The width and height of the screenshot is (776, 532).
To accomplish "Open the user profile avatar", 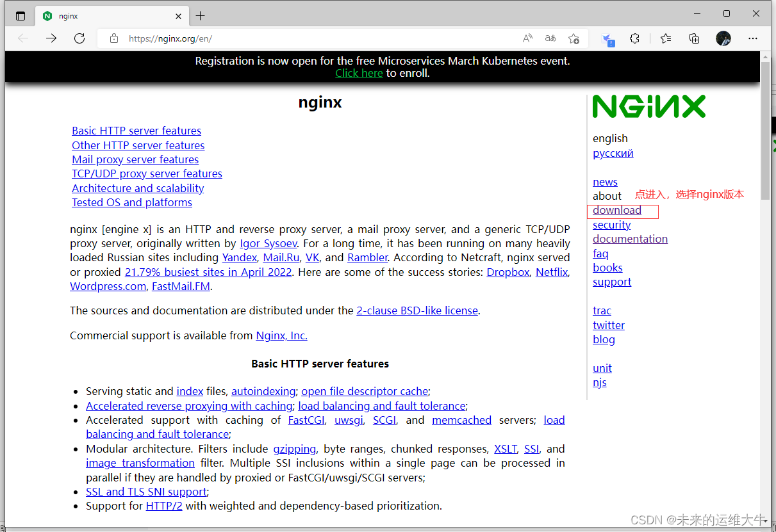I will tap(723, 38).
